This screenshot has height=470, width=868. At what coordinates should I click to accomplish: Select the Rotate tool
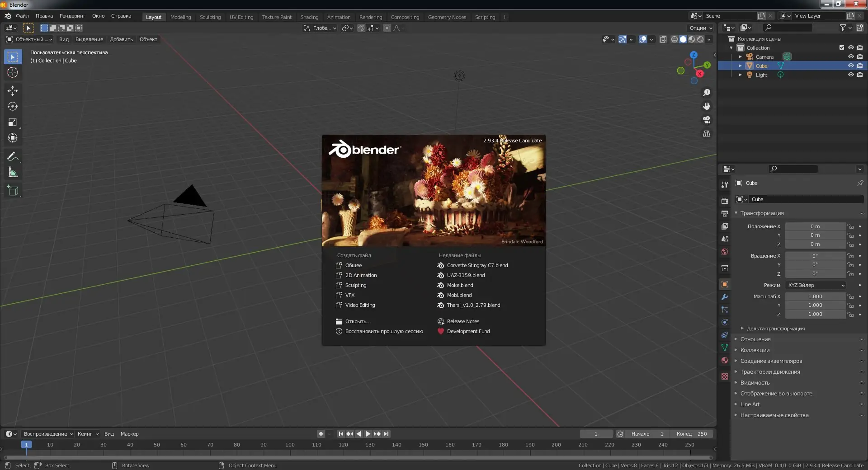[13, 107]
